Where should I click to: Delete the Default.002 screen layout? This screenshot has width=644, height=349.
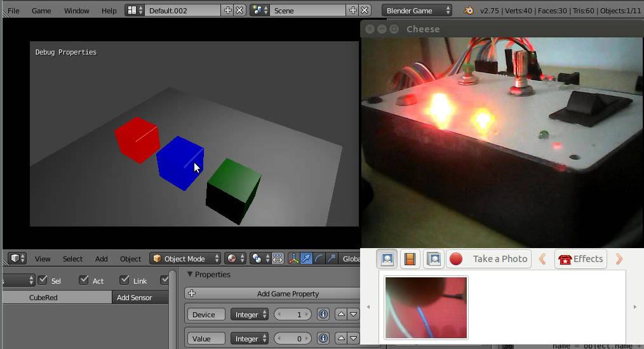pyautogui.click(x=240, y=10)
